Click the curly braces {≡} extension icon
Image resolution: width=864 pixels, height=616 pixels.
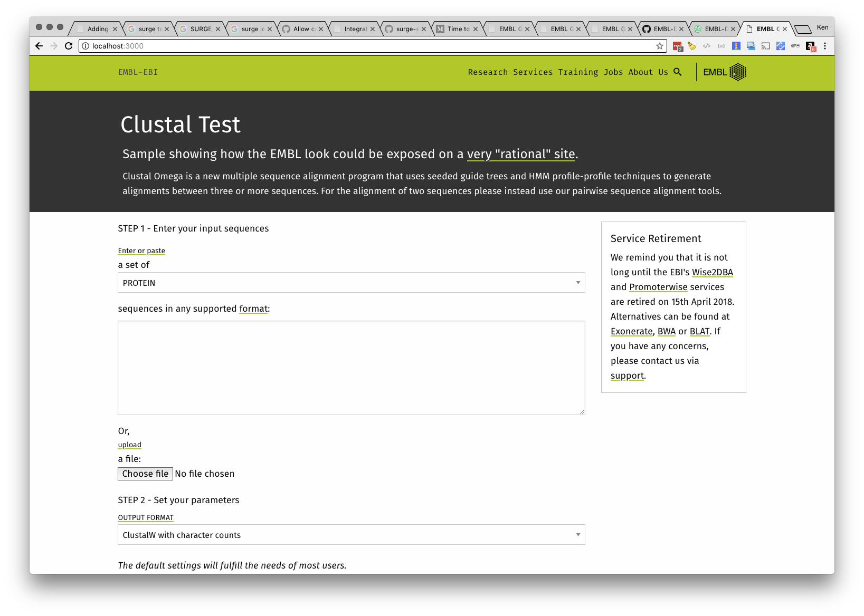coord(721,46)
